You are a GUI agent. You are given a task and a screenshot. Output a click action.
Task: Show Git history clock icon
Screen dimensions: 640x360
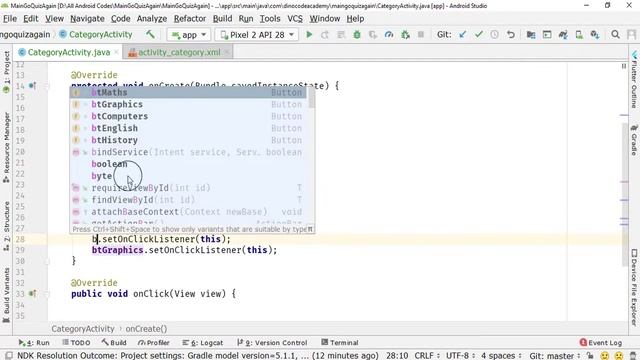pyautogui.click(x=494, y=35)
